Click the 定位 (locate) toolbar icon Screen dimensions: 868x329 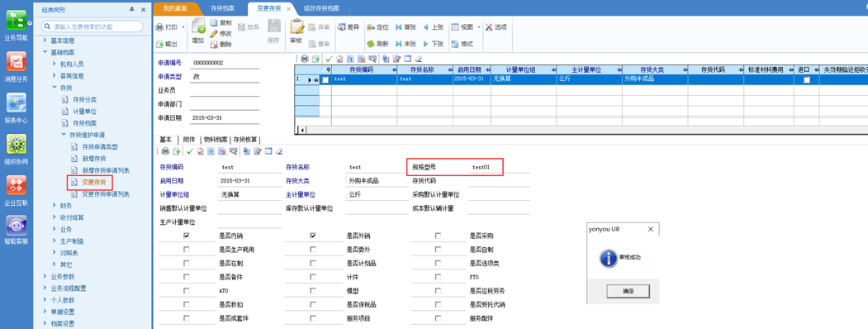pos(377,26)
